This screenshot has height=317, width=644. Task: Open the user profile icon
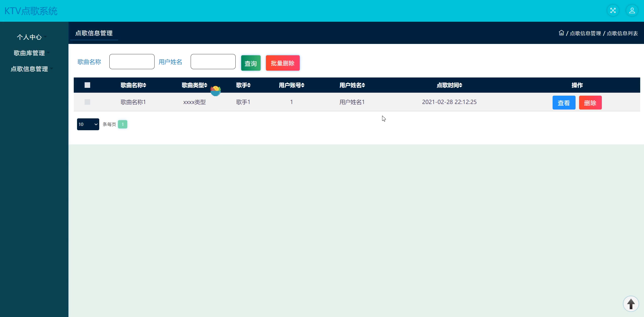coord(632,11)
